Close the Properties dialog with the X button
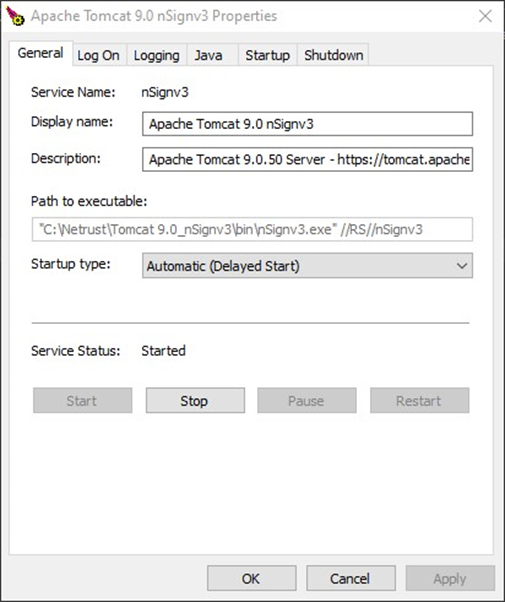 (x=485, y=16)
